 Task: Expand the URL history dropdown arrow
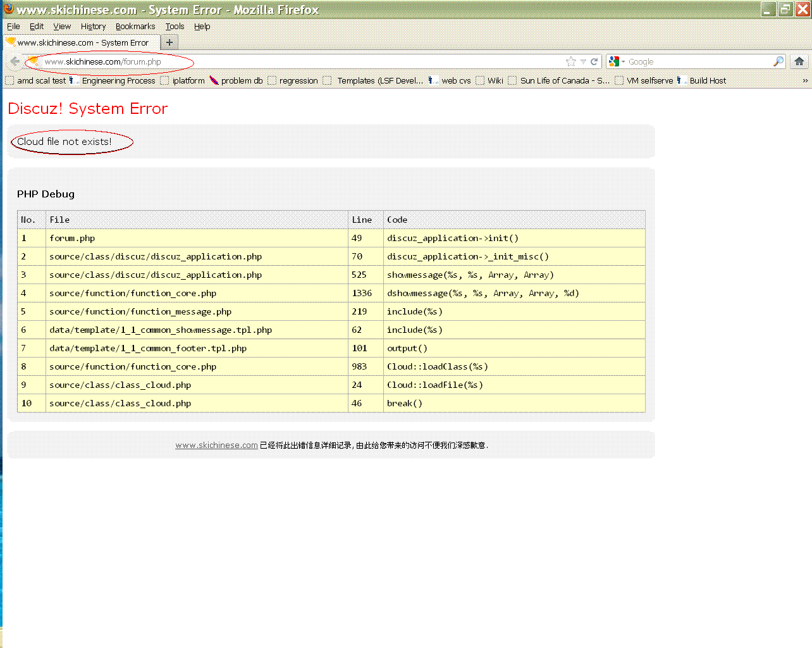point(583,61)
